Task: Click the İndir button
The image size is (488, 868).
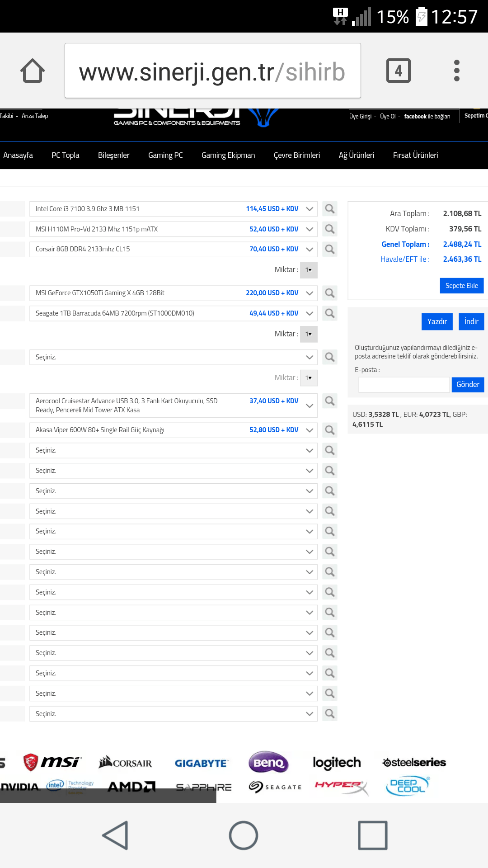Action: [x=471, y=321]
